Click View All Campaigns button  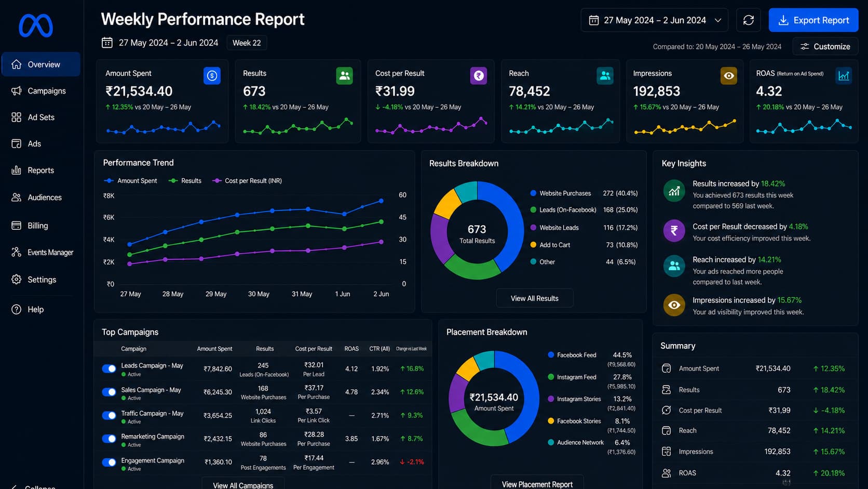pyautogui.click(x=243, y=484)
